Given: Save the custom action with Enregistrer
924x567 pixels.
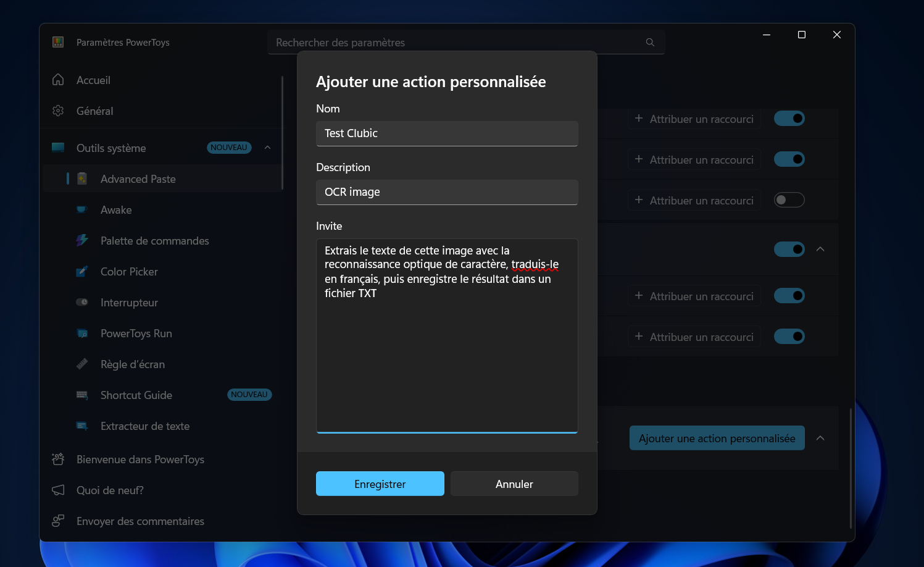Looking at the screenshot, I should coord(380,484).
